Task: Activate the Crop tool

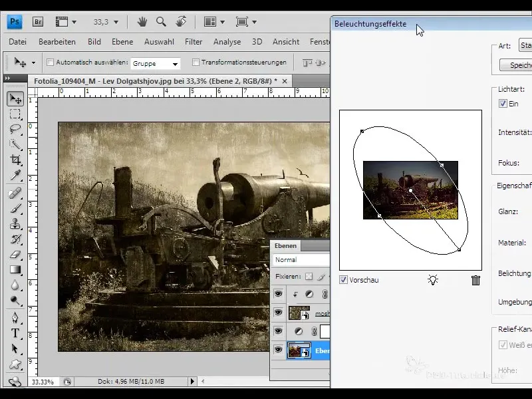Action: coord(15,160)
